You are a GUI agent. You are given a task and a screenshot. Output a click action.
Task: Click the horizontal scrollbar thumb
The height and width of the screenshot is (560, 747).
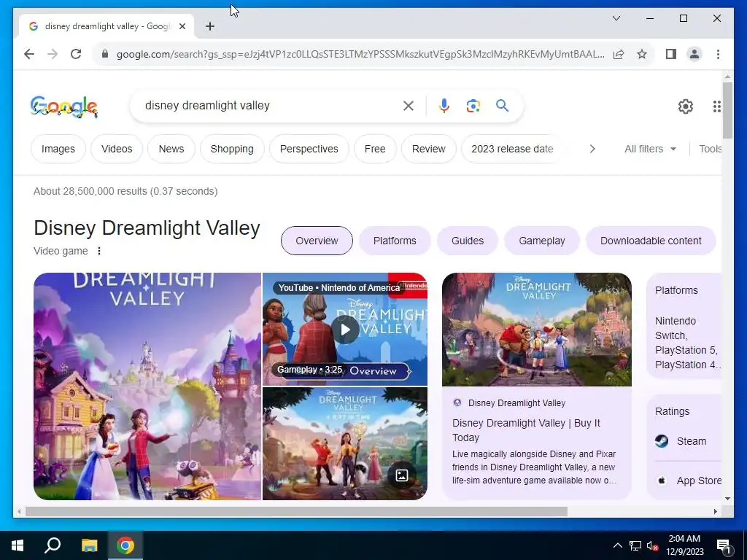(296, 512)
